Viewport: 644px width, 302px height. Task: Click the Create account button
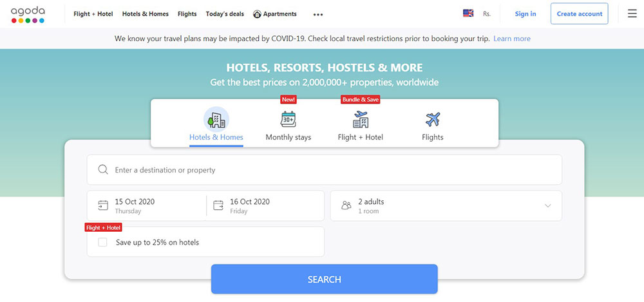580,14
